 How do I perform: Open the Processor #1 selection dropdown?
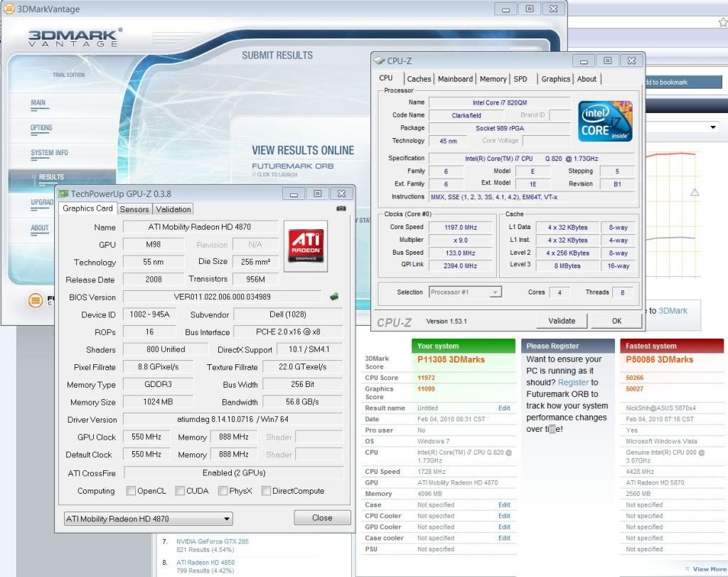(x=465, y=292)
